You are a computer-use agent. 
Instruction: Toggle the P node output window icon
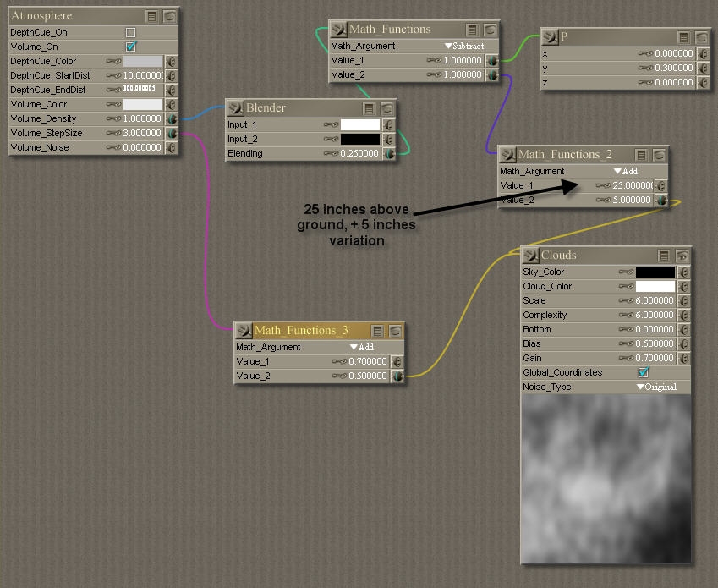[x=683, y=37]
